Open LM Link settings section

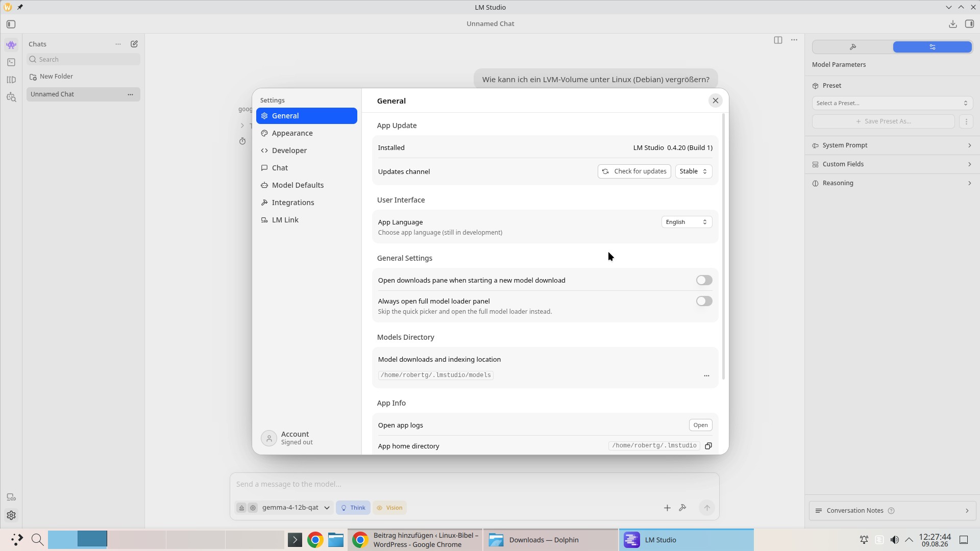[x=306, y=220]
